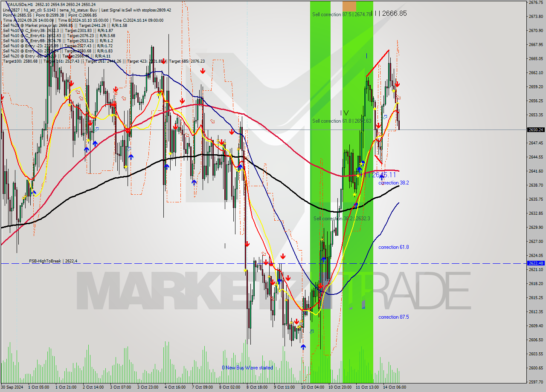Select the FSB-HighToBreak | 2622.4 label
This screenshot has height=392, width=546.
pyautogui.click(x=53, y=261)
